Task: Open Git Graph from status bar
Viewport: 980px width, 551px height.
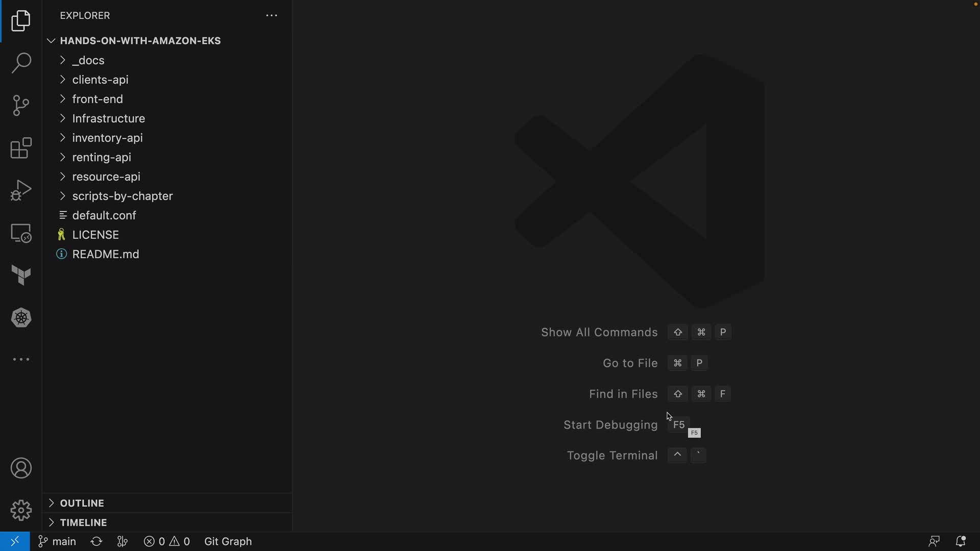Action: [x=228, y=541]
